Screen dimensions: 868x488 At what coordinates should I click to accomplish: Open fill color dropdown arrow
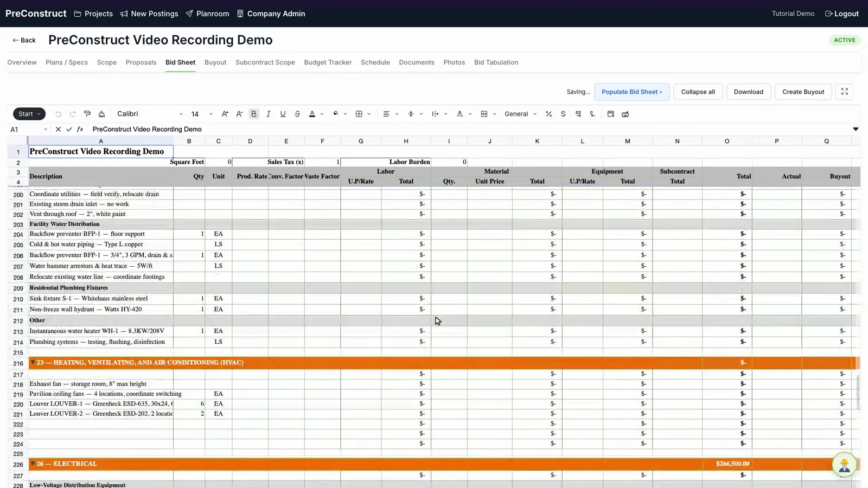[x=345, y=114]
